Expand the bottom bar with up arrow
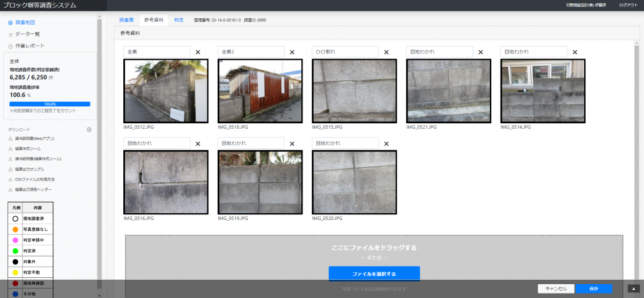This screenshot has width=644, height=298. point(634,289)
